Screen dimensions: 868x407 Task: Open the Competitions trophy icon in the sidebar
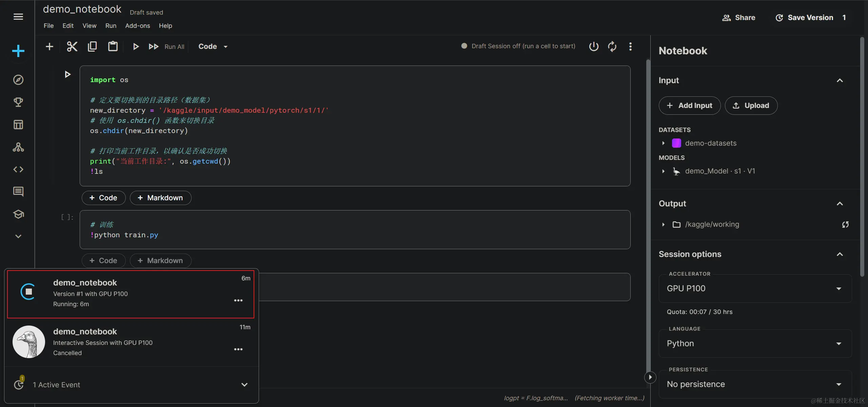[18, 102]
